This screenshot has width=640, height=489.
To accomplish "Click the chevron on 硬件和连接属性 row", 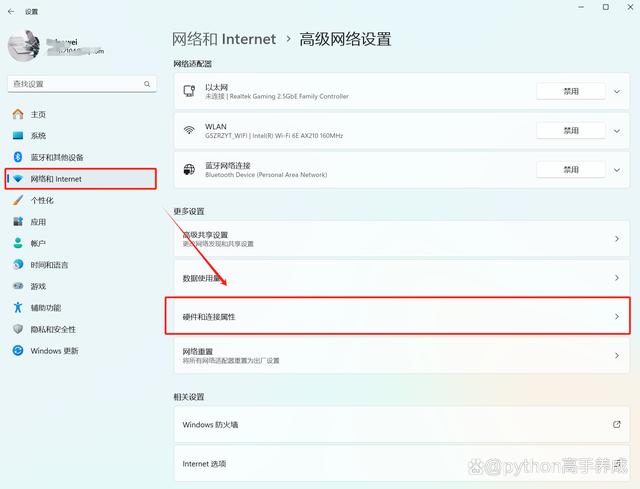I will click(x=617, y=316).
